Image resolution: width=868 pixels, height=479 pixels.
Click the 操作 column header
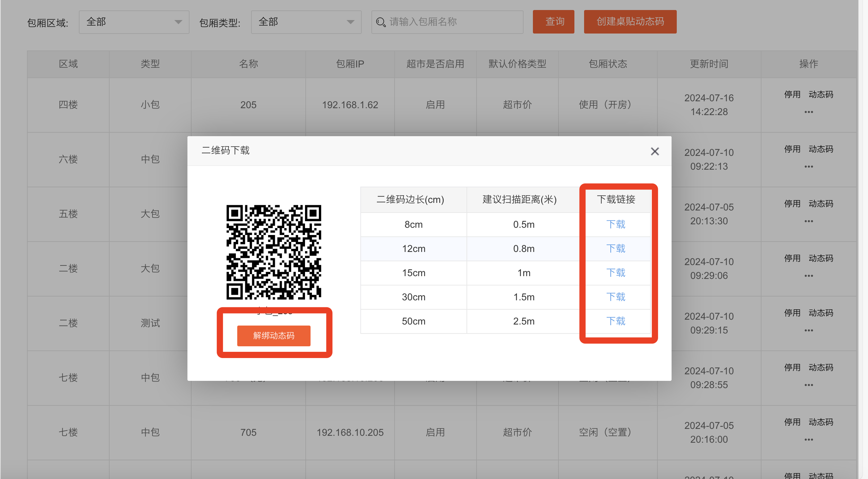click(x=809, y=64)
